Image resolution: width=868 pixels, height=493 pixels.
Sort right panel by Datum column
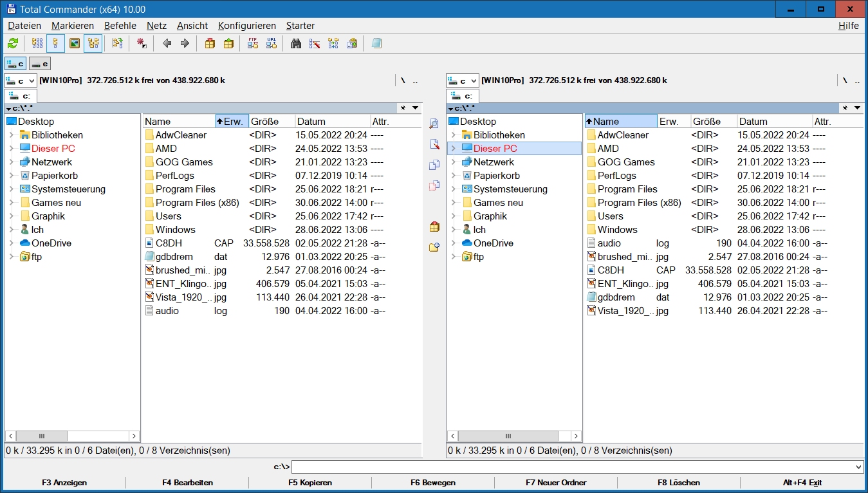774,121
